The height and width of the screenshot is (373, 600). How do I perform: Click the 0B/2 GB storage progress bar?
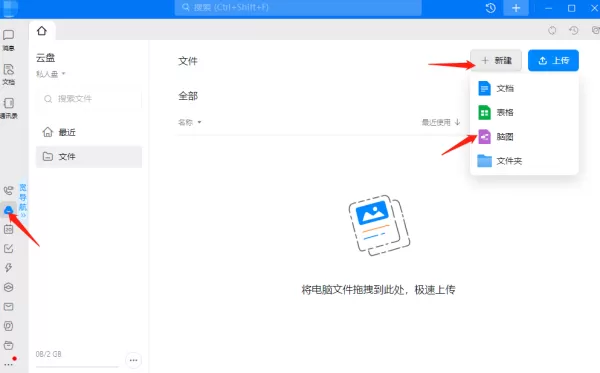77,366
